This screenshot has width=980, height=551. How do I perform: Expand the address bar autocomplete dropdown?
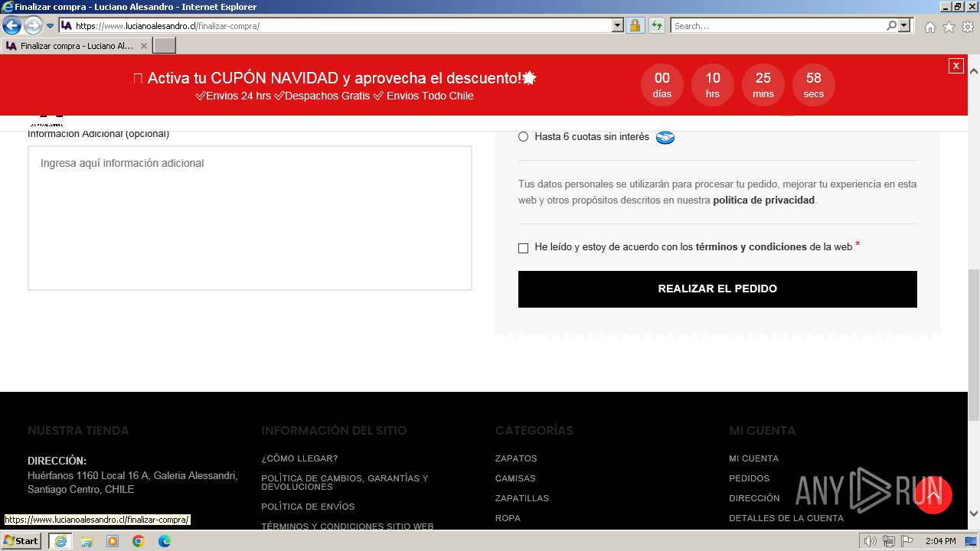[x=618, y=25]
